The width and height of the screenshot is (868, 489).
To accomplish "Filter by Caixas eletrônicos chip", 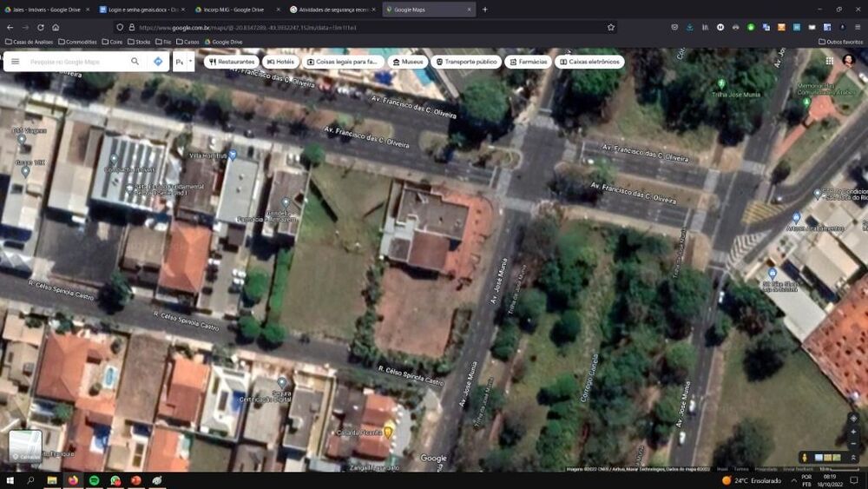I will coord(589,62).
